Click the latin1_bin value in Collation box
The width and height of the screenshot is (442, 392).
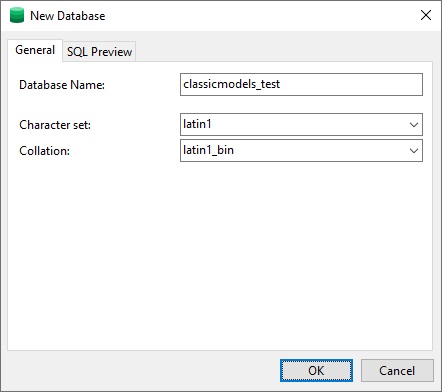pos(208,150)
